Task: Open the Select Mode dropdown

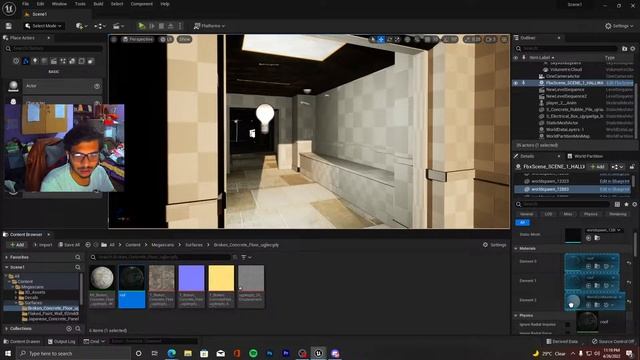Action: click(43, 26)
